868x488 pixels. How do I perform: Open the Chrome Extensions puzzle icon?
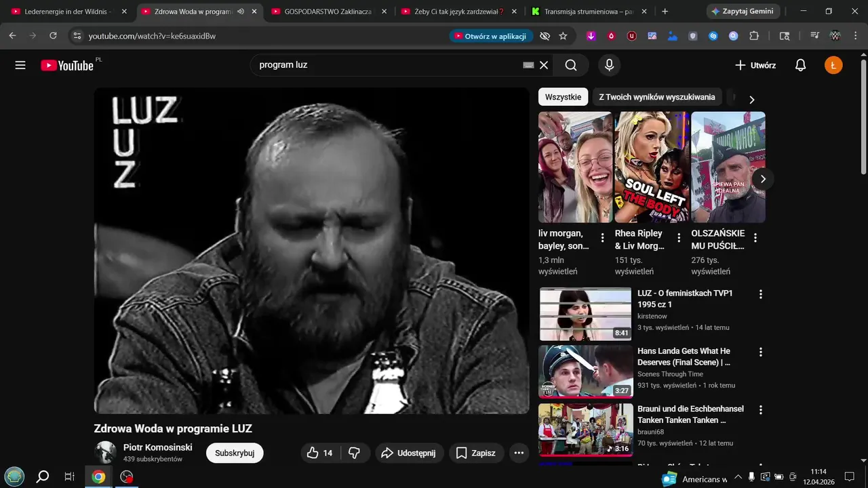click(x=754, y=36)
